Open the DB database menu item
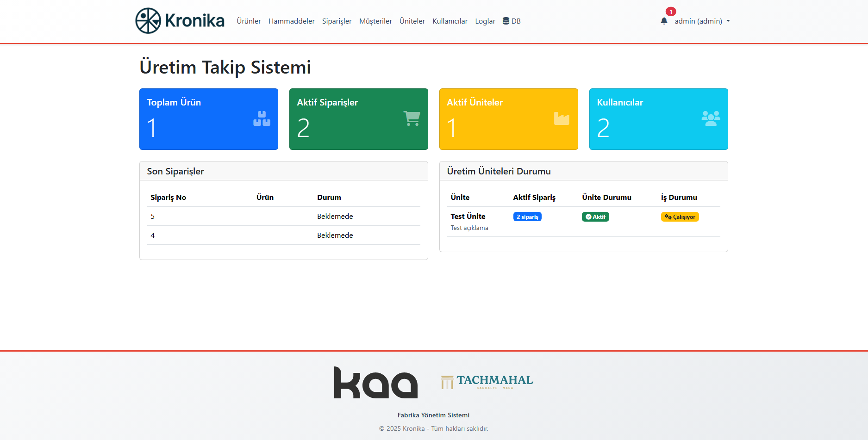The width and height of the screenshot is (868, 440). pyautogui.click(x=512, y=21)
